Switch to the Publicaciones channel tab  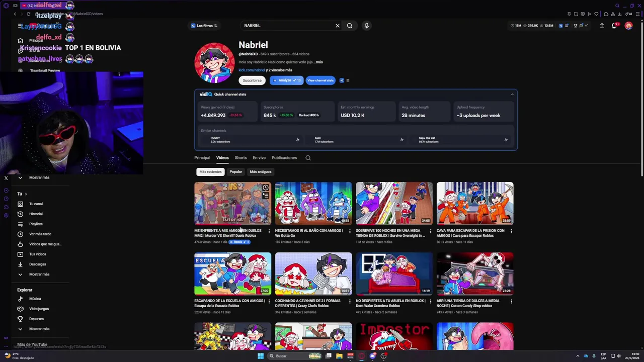pos(284,158)
